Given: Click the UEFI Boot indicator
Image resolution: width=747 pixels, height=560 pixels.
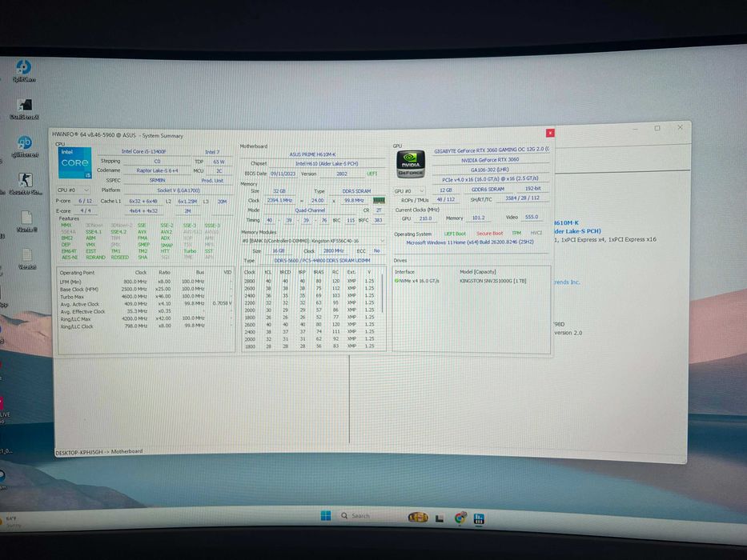Looking at the screenshot, I should [x=455, y=234].
